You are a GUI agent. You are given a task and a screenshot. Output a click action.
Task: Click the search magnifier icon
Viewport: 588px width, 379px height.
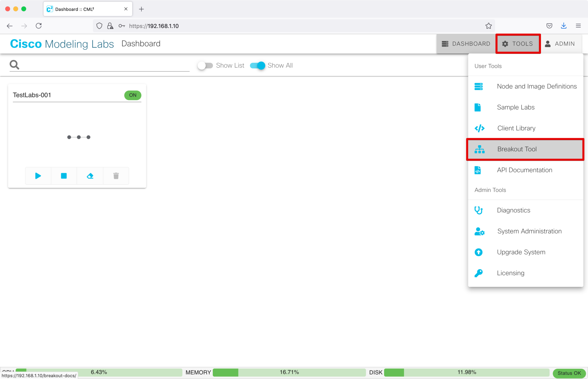[x=14, y=65]
